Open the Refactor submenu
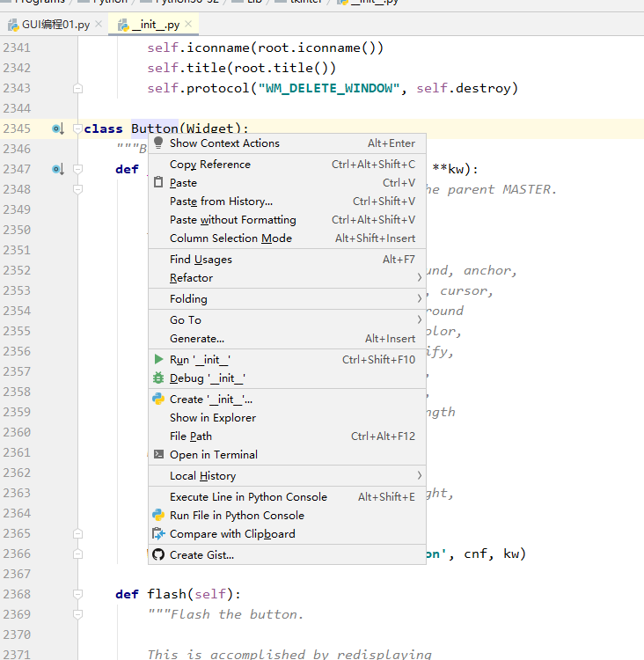Screen dimensions: 644x660 point(287,278)
